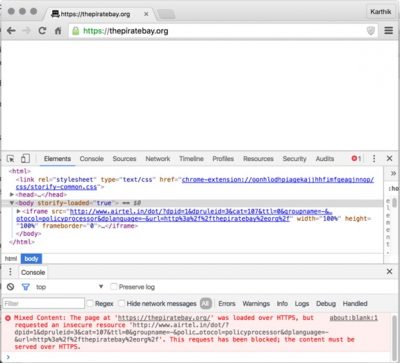Open the home page icon
The image size is (400, 363).
tap(58, 31)
